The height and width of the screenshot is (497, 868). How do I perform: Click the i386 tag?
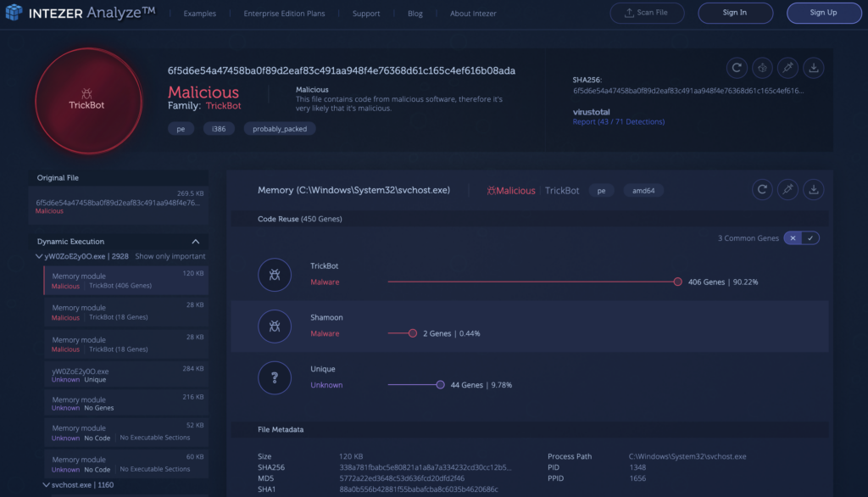219,129
